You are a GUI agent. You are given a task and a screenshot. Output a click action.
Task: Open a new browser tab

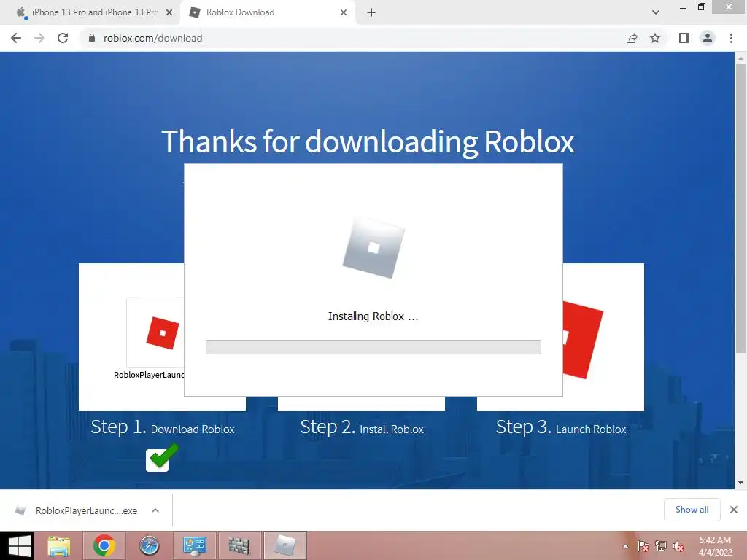click(371, 12)
